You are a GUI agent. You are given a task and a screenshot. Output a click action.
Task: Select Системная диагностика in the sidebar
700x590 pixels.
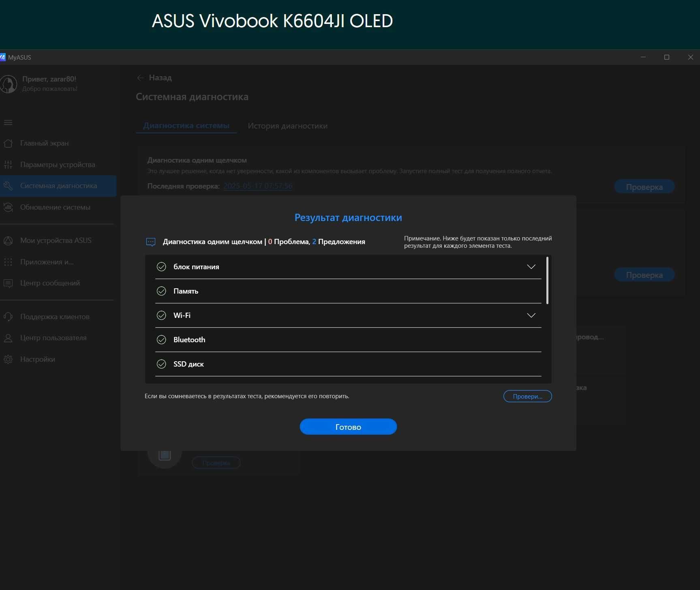(58, 186)
